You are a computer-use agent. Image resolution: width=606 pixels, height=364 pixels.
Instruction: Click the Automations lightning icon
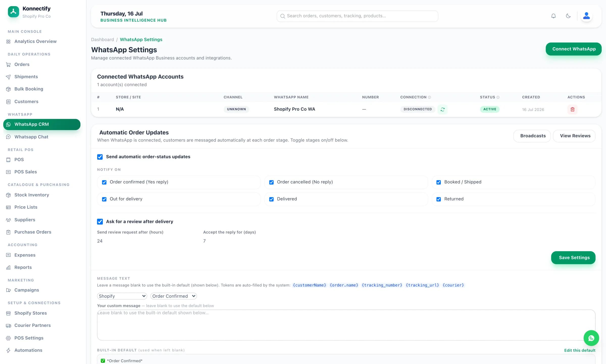[x=8, y=350]
